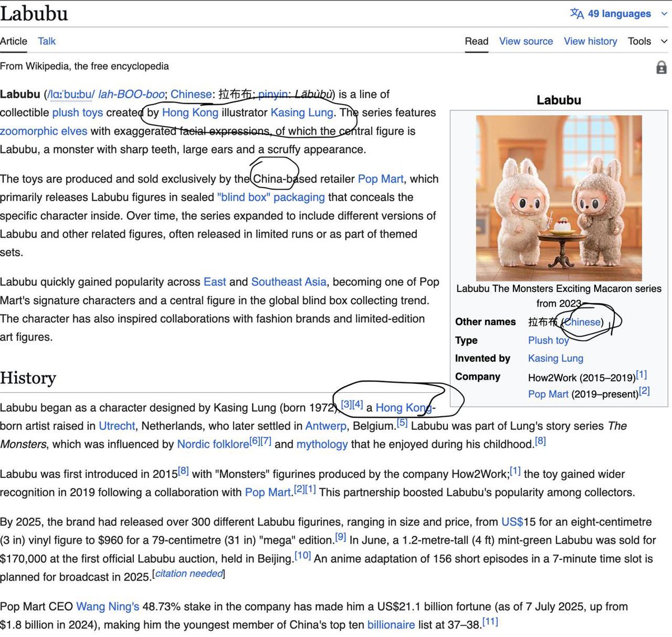Click the History section heading
The width and height of the screenshot is (672, 637).
click(28, 378)
